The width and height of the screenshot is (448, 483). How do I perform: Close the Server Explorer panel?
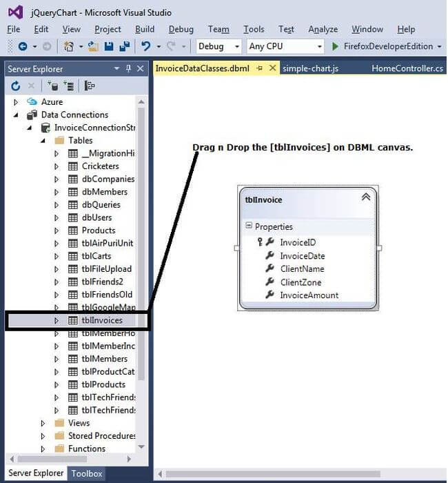coord(141,68)
